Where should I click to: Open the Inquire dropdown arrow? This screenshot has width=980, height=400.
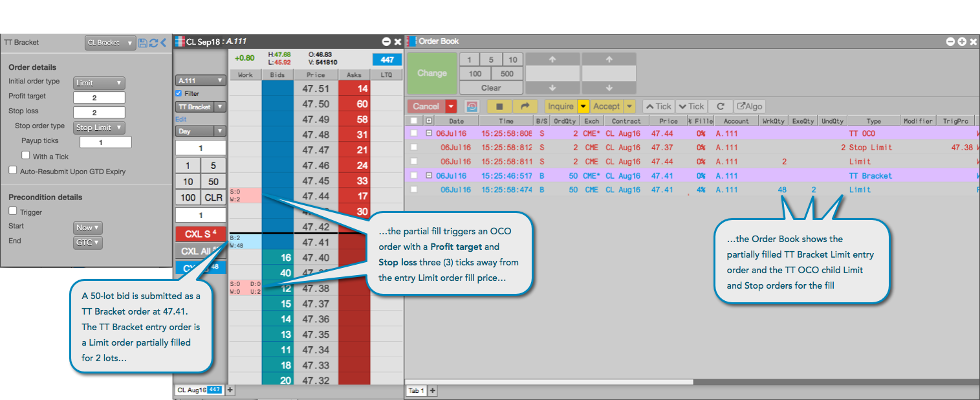(583, 106)
